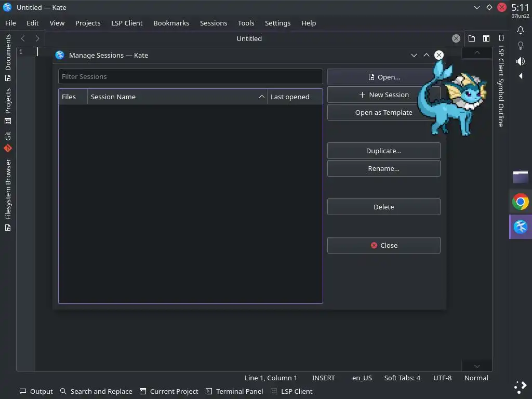
Task: Minimize the Manage Sessions dialog
Action: 414,55
